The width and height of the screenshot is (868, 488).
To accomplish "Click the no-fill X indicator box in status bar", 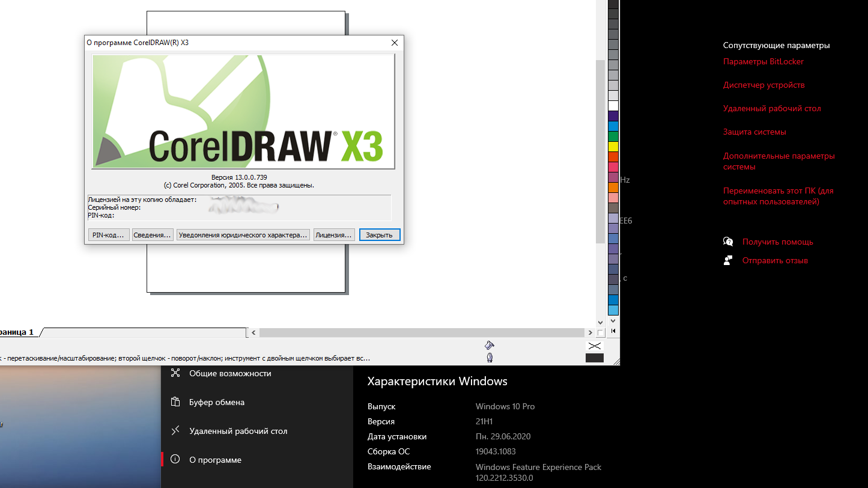I will coord(594,346).
